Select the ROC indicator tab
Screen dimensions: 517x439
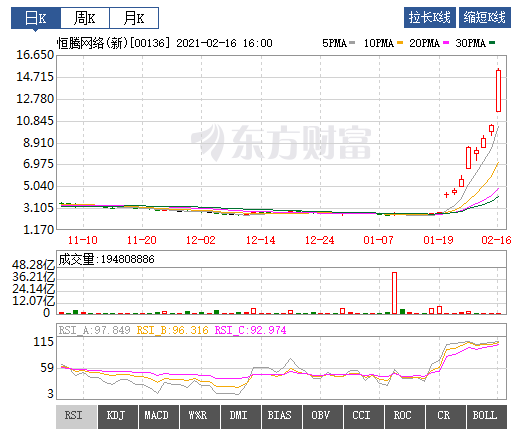(405, 417)
